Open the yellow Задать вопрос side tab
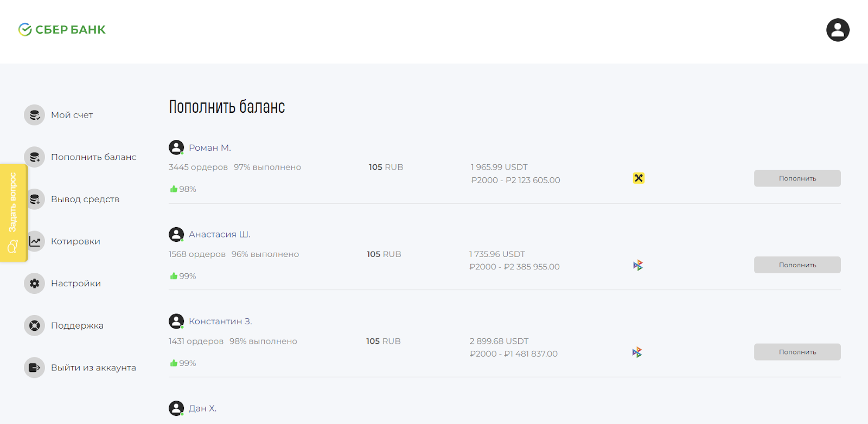 (x=13, y=213)
